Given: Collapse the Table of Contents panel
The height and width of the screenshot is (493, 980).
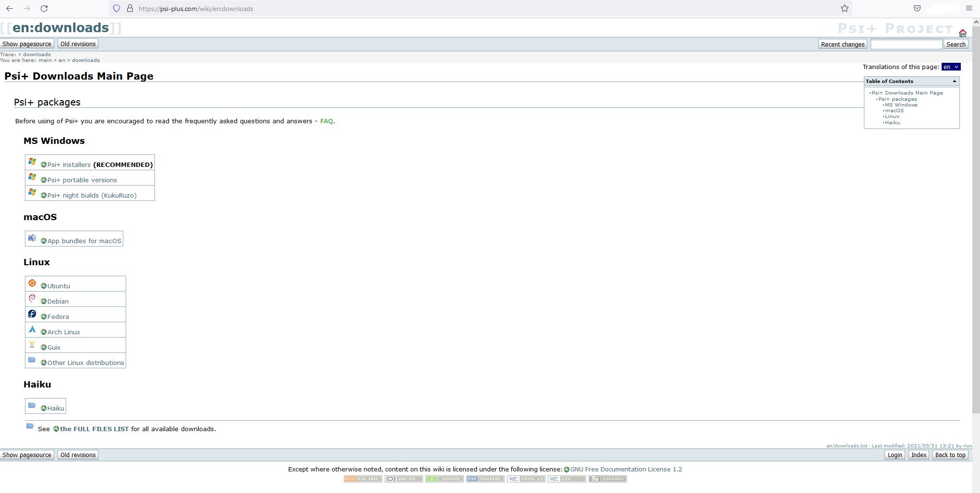Looking at the screenshot, I should pos(954,81).
